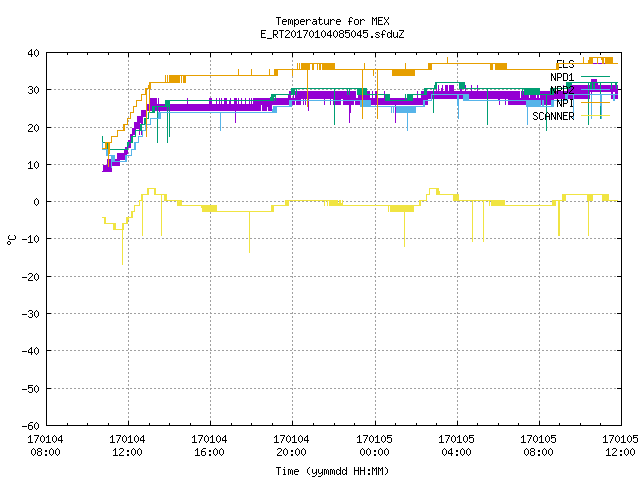Click the x-axis label 170105 04:00

click(x=456, y=446)
